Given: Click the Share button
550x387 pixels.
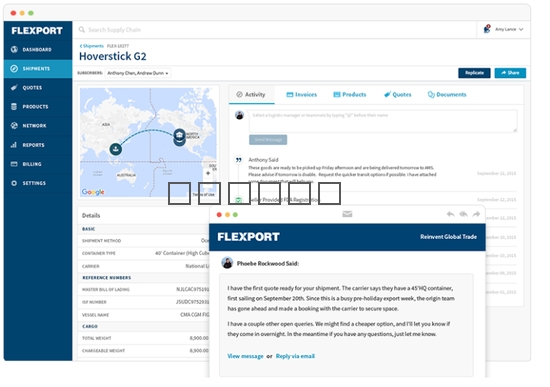Looking at the screenshot, I should 510,73.
